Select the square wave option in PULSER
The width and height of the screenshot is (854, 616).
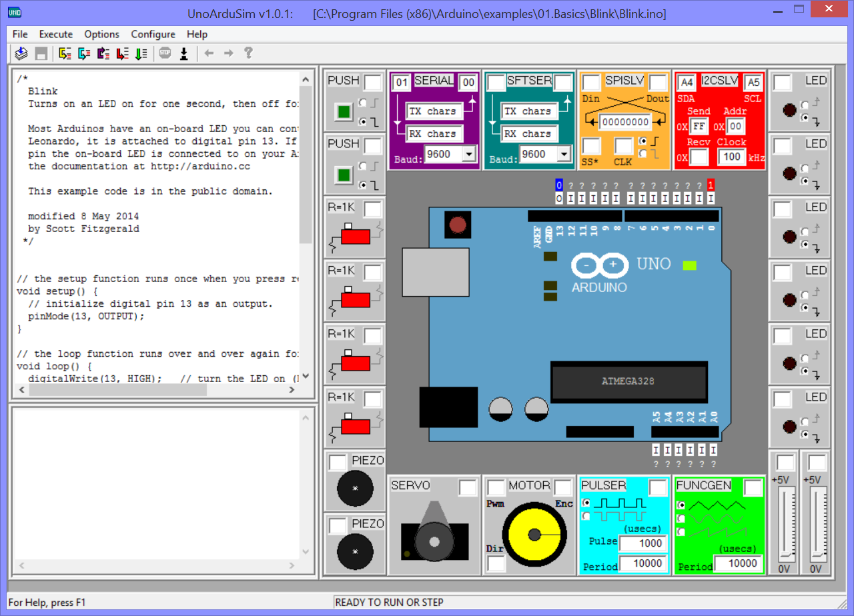[x=586, y=503]
